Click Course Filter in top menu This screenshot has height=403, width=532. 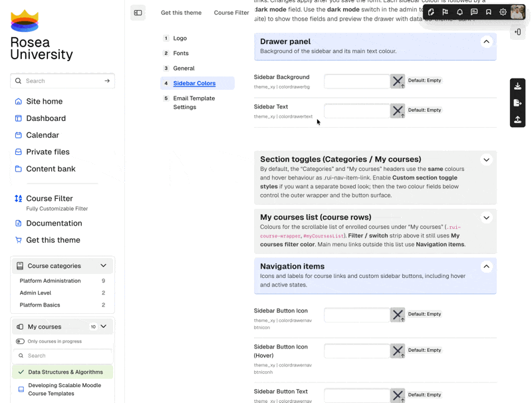tap(231, 13)
